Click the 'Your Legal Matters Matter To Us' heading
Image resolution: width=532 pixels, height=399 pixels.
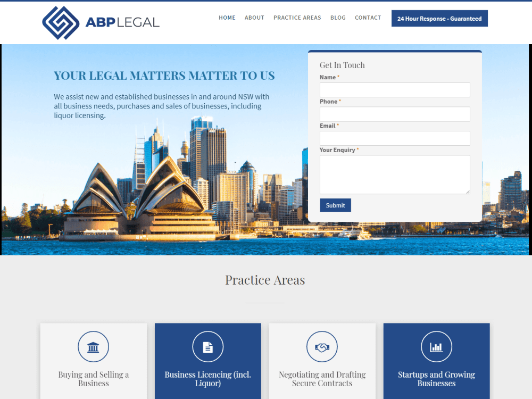pyautogui.click(x=164, y=76)
